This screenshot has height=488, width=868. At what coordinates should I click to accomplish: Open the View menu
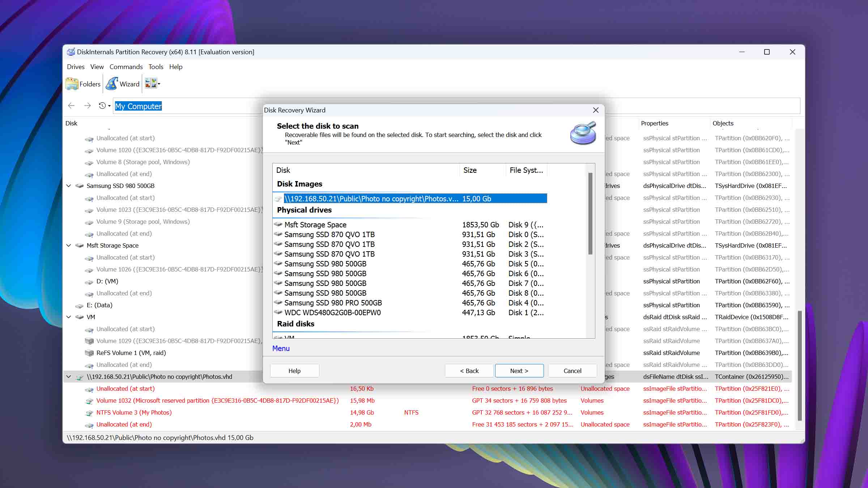point(97,67)
